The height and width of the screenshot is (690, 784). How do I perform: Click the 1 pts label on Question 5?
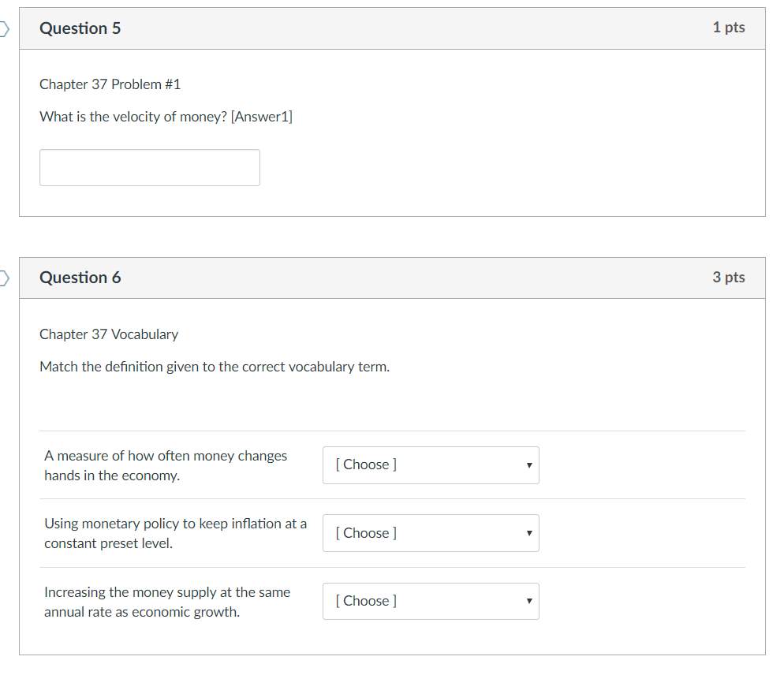[x=728, y=27]
